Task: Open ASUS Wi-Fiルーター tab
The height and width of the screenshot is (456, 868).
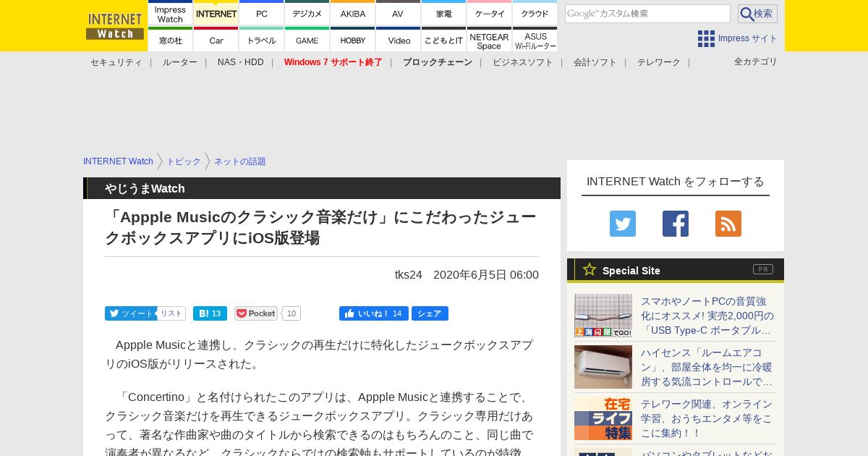Action: click(x=535, y=40)
